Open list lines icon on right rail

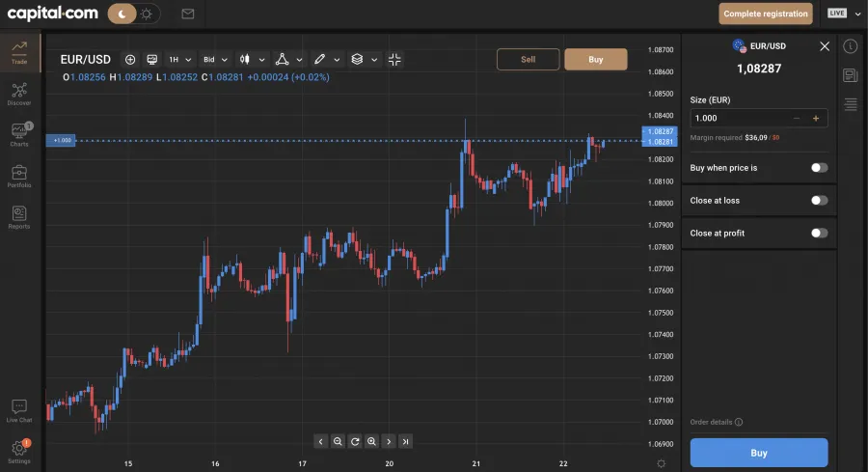851,104
